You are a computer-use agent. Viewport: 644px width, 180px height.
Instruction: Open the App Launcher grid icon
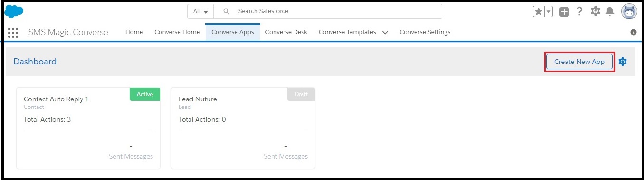point(13,33)
